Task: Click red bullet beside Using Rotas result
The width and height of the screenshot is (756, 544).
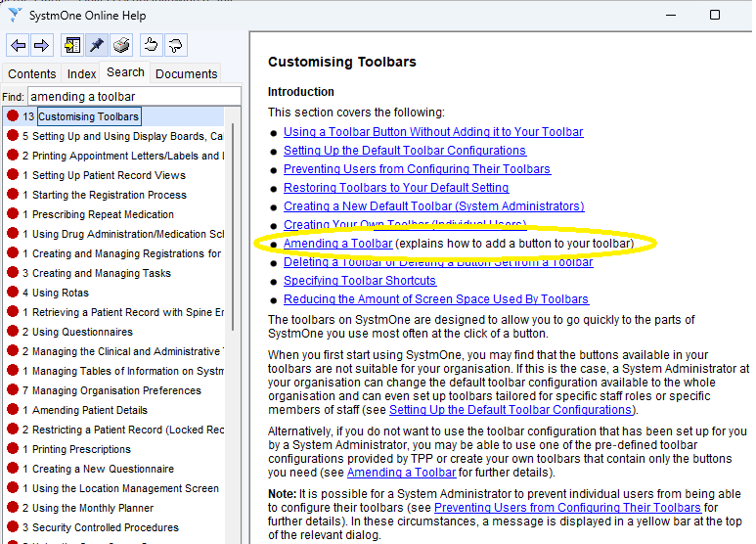Action: click(13, 292)
